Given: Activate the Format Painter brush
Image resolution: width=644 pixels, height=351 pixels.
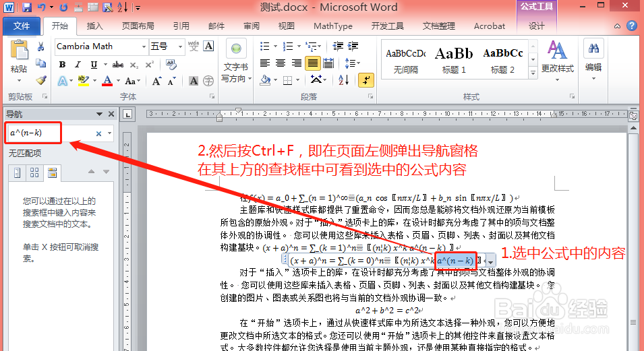Looking at the screenshot, I should (x=40, y=80).
